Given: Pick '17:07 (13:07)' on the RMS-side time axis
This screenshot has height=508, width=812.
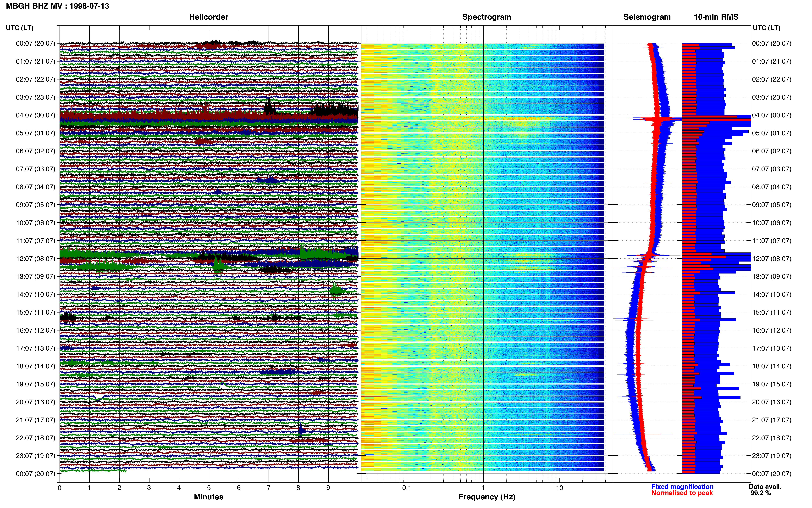Looking at the screenshot, I should pos(772,348).
